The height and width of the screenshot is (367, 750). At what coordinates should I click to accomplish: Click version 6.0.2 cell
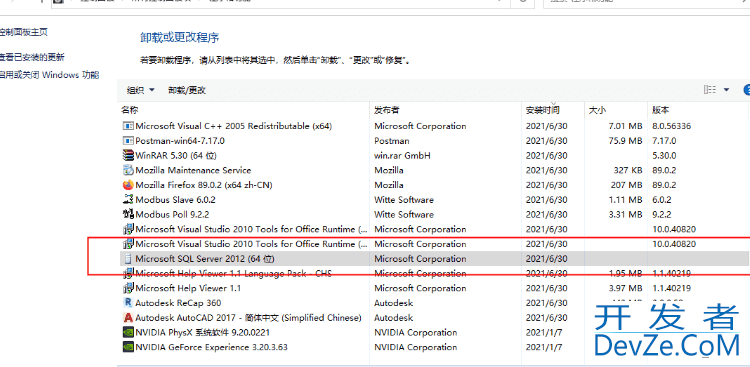pyautogui.click(x=662, y=200)
